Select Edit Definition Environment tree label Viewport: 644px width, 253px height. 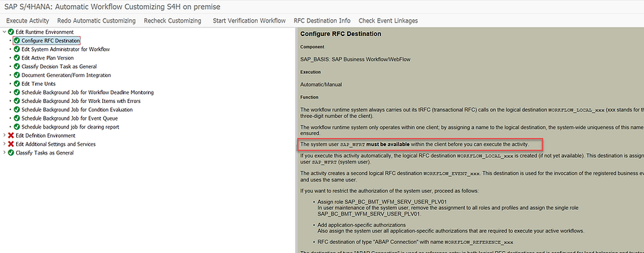[x=46, y=135]
